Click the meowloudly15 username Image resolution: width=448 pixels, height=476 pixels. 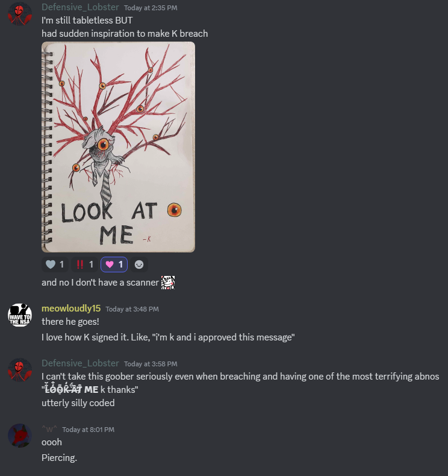(x=71, y=308)
